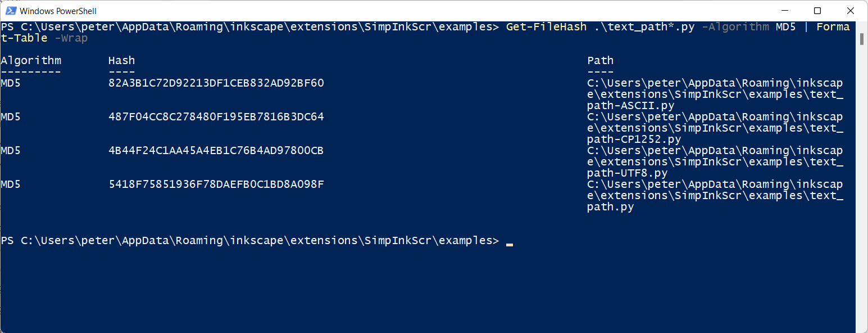
Task: Click the Path column header
Action: point(600,60)
